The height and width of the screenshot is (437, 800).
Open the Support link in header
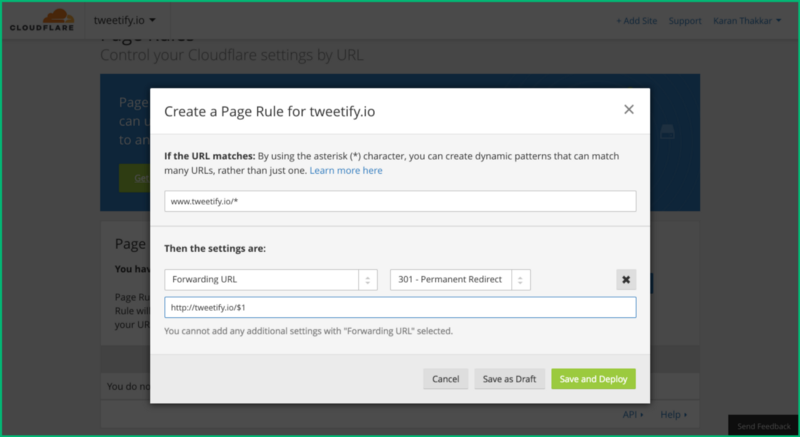pos(685,21)
